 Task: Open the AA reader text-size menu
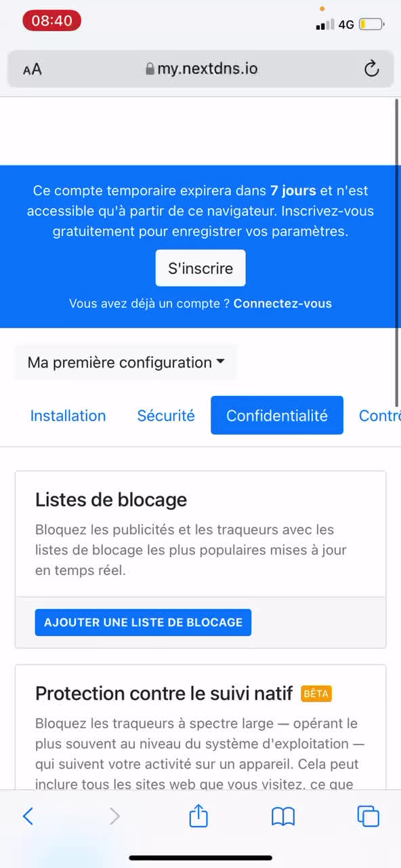[32, 69]
